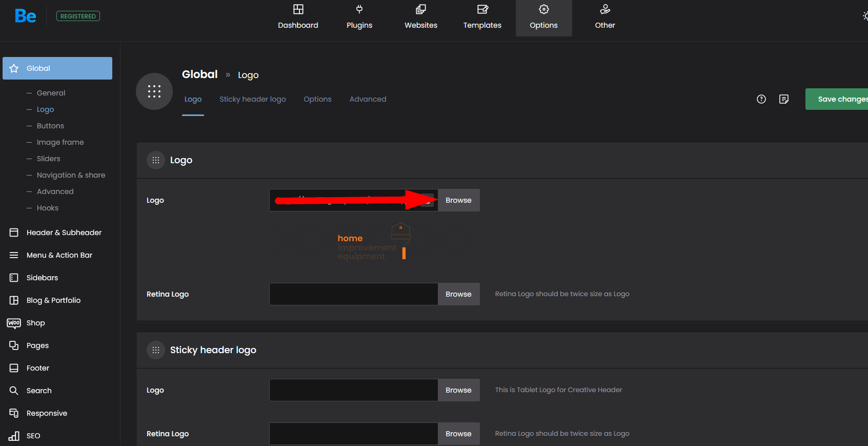Browse for sticky header Logo
This screenshot has height=446, width=868.
[458, 390]
